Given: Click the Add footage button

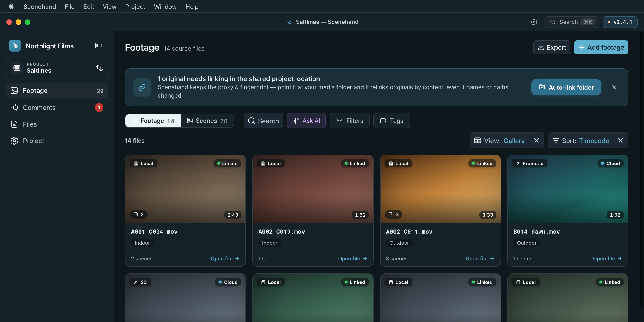Looking at the screenshot, I should (x=601, y=47).
